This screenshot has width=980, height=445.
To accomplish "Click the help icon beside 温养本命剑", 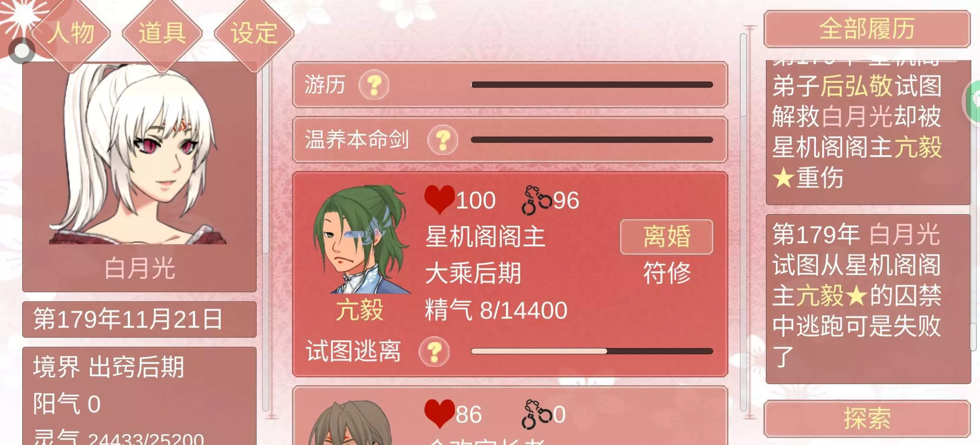I will pos(443,140).
